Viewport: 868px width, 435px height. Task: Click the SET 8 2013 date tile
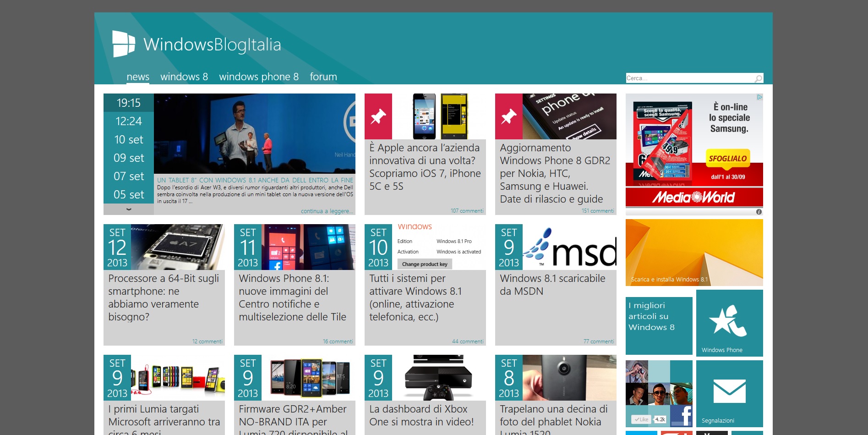[509, 378]
